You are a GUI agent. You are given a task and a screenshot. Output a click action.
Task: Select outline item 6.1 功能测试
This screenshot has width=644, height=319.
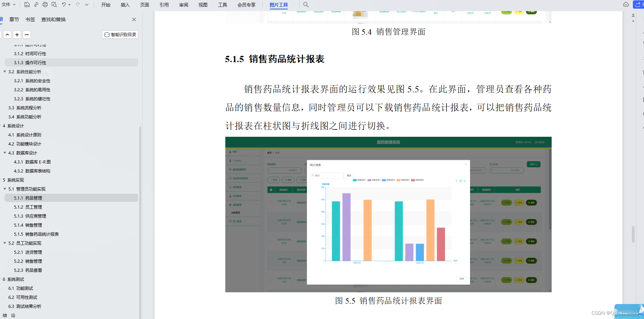coord(20,288)
